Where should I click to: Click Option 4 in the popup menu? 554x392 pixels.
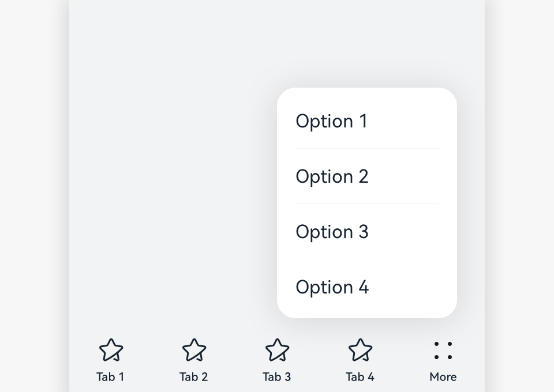332,287
